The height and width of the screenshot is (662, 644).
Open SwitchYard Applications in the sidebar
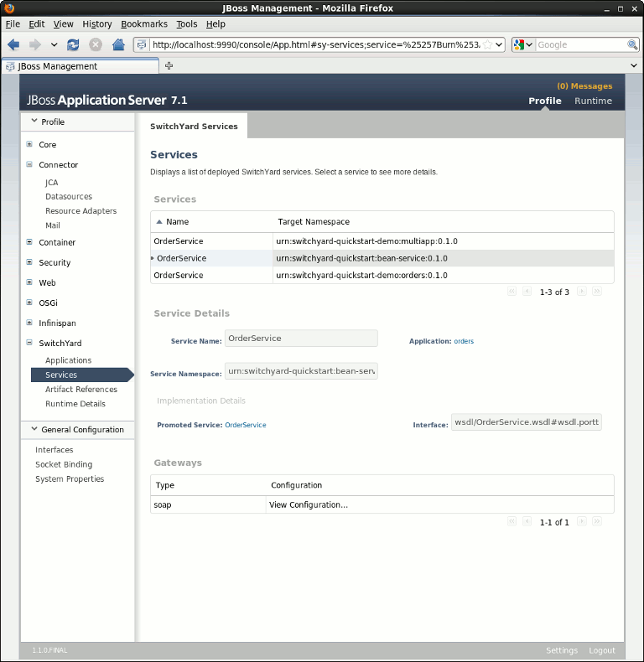[x=68, y=360]
